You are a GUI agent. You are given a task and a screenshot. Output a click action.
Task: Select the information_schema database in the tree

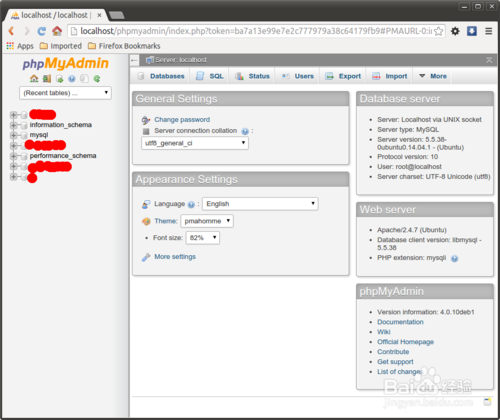[x=61, y=125]
